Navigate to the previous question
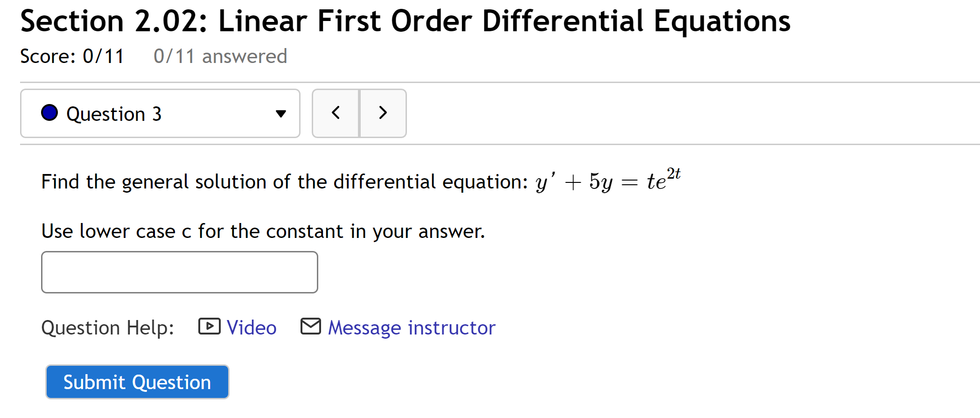980x418 pixels. [x=336, y=113]
